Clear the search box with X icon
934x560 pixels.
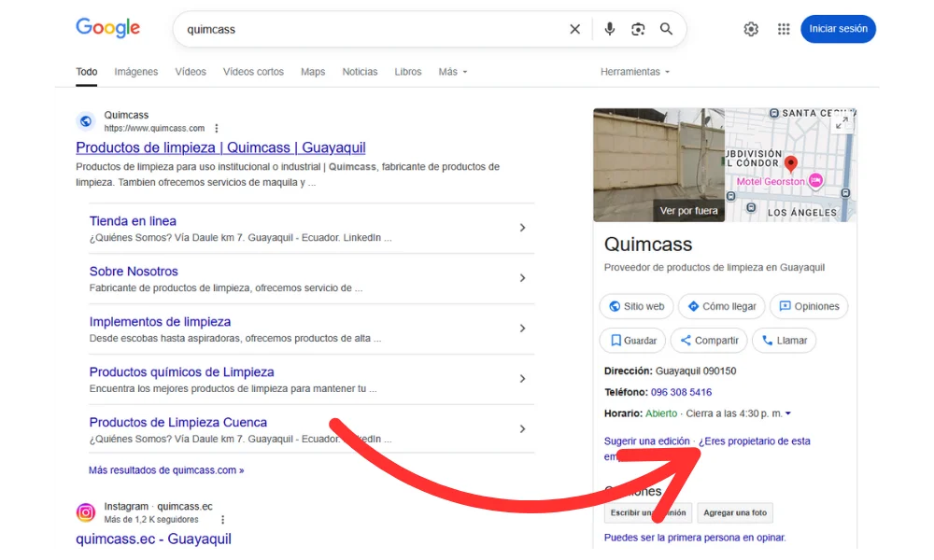click(574, 29)
